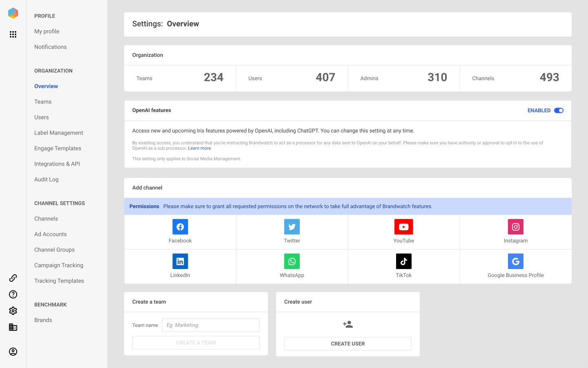
Task: Open the settings gear icon
Action: coord(13,311)
